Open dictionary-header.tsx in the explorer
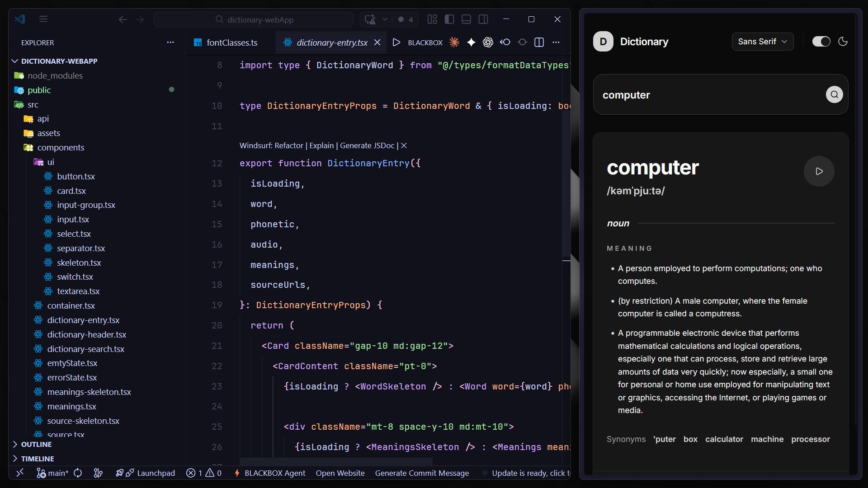This screenshot has height=488, width=868. pyautogui.click(x=86, y=335)
